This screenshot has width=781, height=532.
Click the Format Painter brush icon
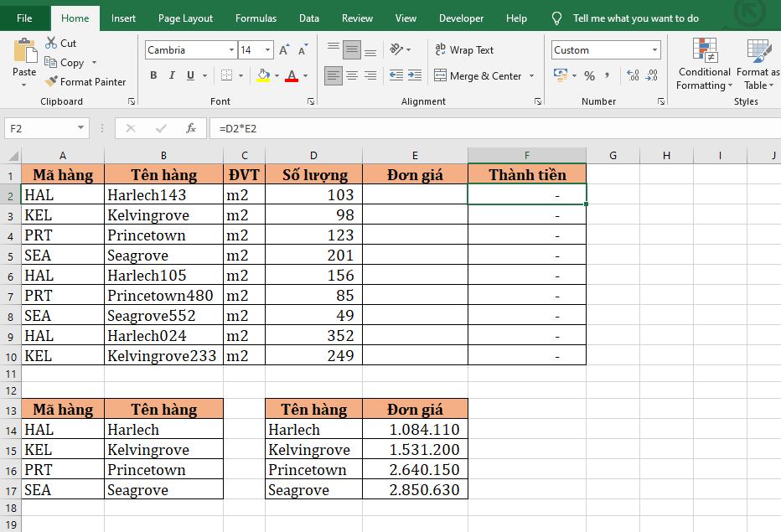tap(51, 82)
